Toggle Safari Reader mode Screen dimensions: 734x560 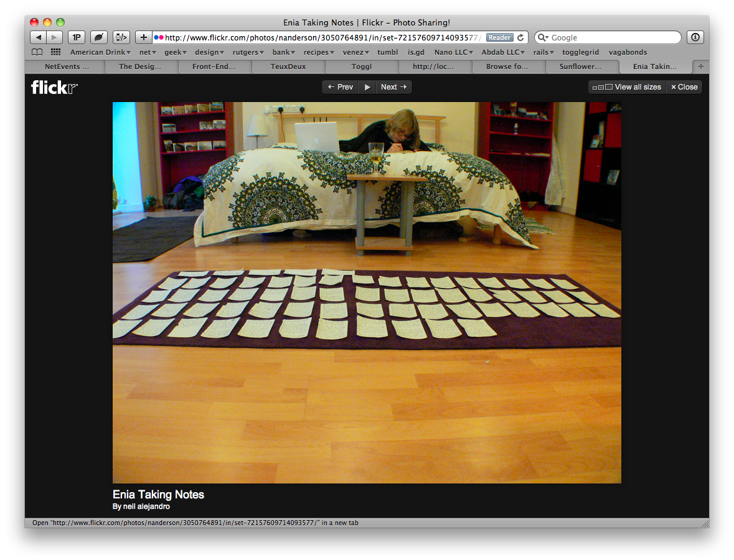point(499,37)
